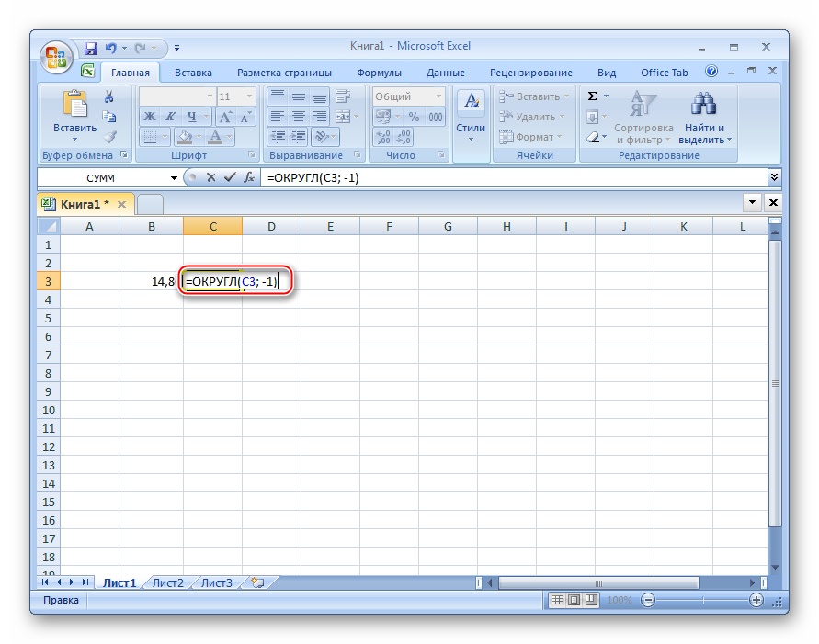This screenshot has width=819, height=644.
Task: Enable Page Break Preview view
Action: click(592, 600)
